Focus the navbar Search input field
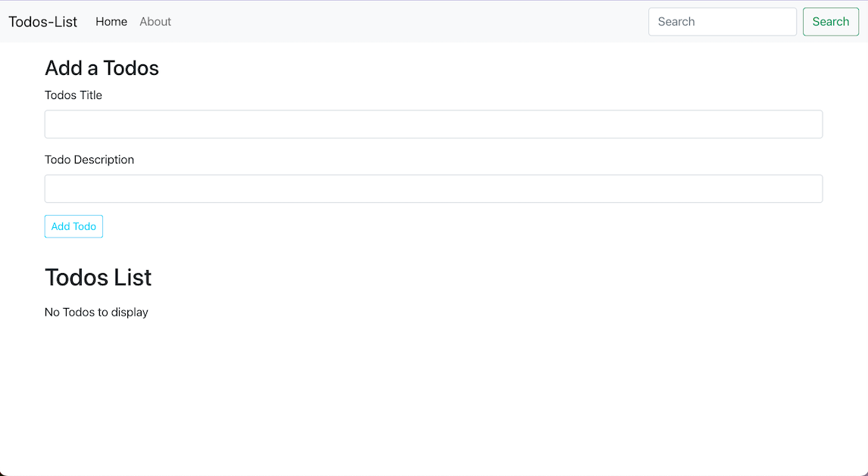The height and width of the screenshot is (476, 868). 723,21
